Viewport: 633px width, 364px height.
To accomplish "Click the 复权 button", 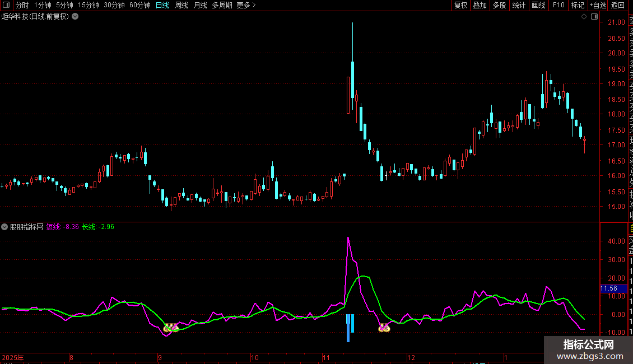I will (x=460, y=5).
